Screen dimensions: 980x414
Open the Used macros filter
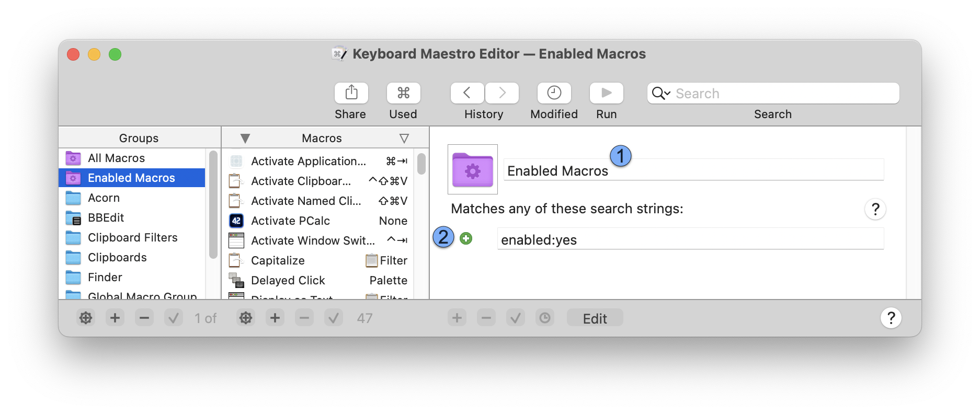point(403,93)
